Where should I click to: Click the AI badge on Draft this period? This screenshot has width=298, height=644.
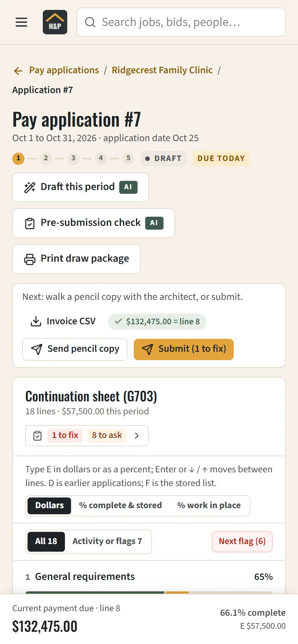128,187
